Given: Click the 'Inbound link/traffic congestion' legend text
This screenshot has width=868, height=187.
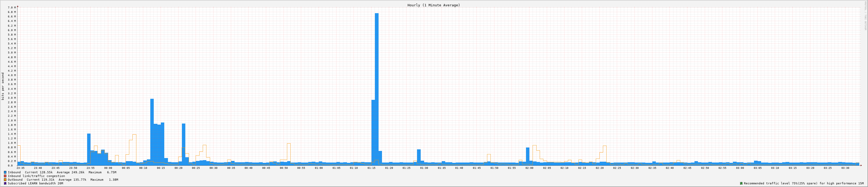Looking at the screenshot, I should [x=36, y=176].
